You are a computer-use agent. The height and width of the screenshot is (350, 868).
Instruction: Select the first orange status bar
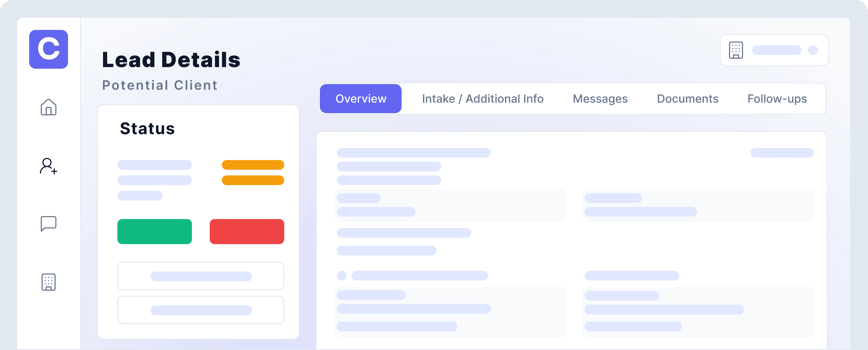(252, 165)
